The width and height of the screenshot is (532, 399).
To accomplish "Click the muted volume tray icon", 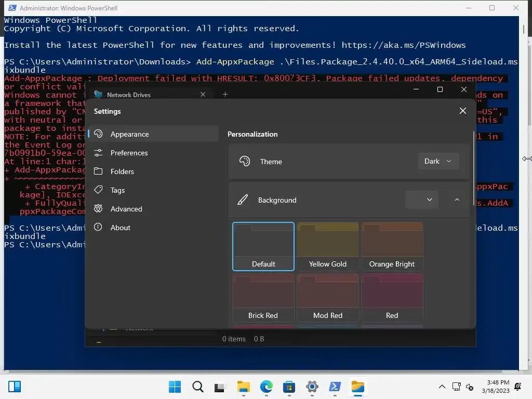I will (x=470, y=387).
